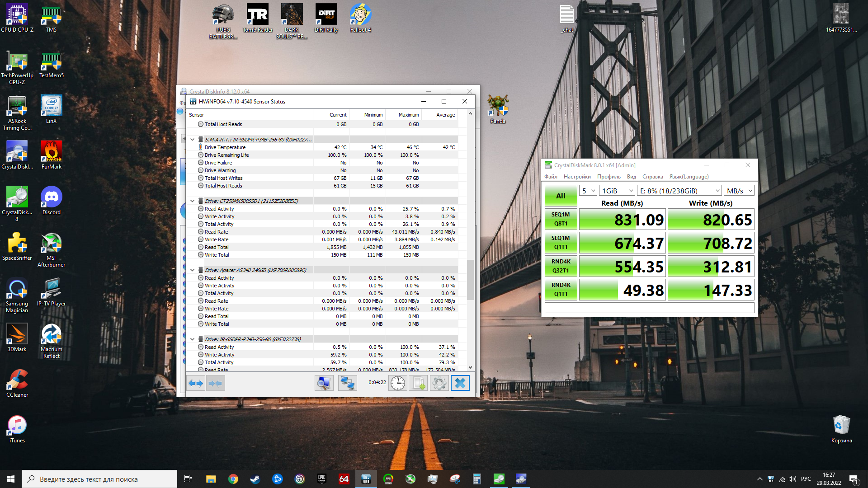
Task: Open the drive selector showing E: 8%
Action: (x=679, y=191)
